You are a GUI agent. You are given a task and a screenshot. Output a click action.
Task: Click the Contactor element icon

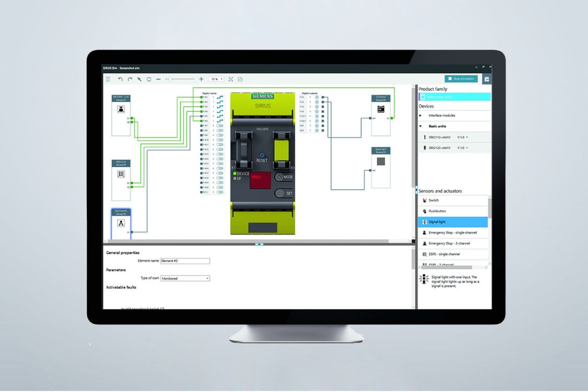(x=381, y=109)
